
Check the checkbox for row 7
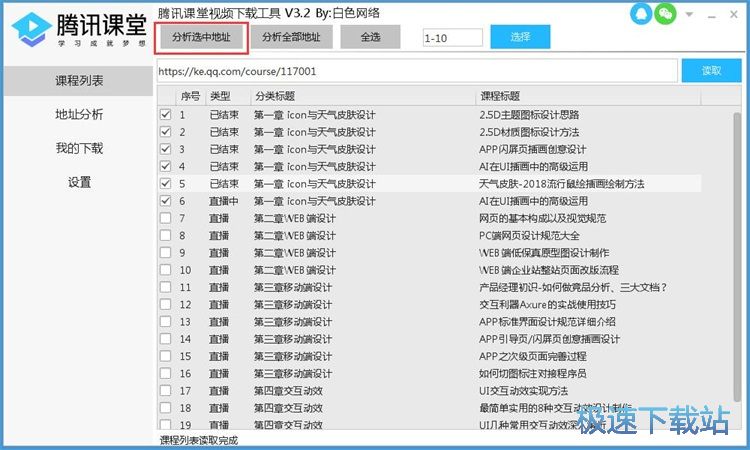[165, 218]
